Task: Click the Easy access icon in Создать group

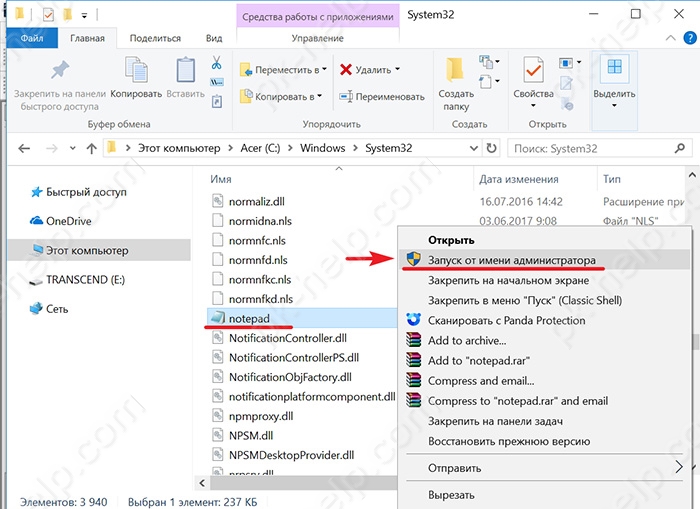Action: pyautogui.click(x=486, y=82)
